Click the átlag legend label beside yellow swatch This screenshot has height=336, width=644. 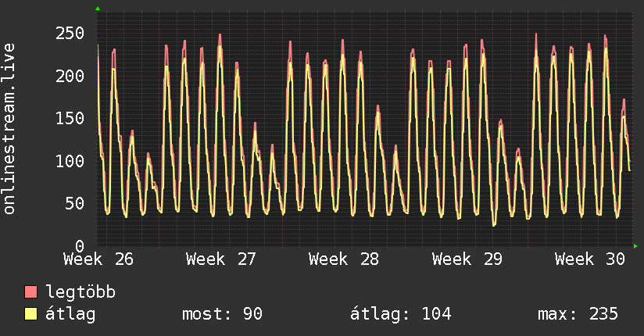pos(70,314)
